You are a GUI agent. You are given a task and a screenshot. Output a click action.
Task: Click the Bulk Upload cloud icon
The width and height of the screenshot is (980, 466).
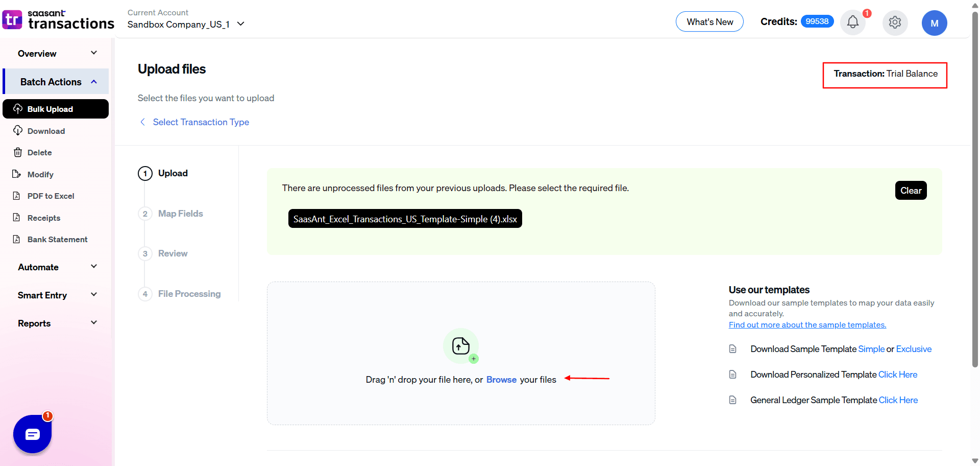coord(18,109)
